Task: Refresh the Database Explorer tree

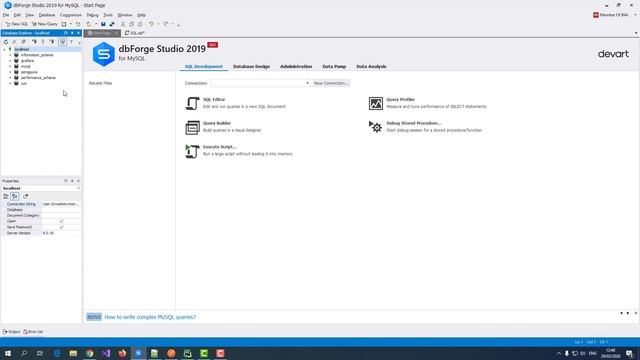Action: 6,42
